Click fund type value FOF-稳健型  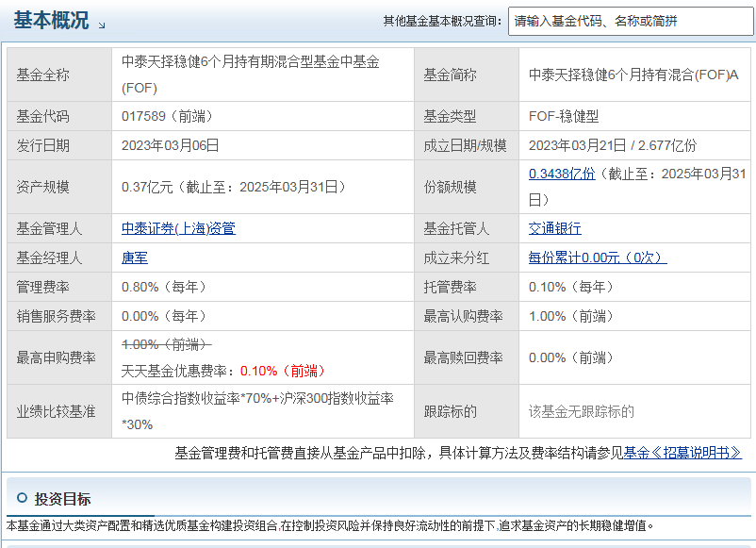point(564,116)
